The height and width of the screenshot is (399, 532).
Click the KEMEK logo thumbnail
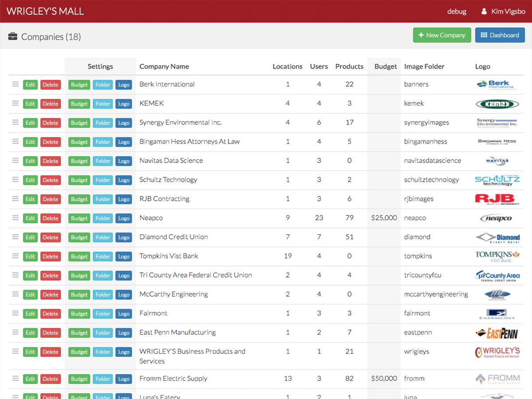point(497,104)
